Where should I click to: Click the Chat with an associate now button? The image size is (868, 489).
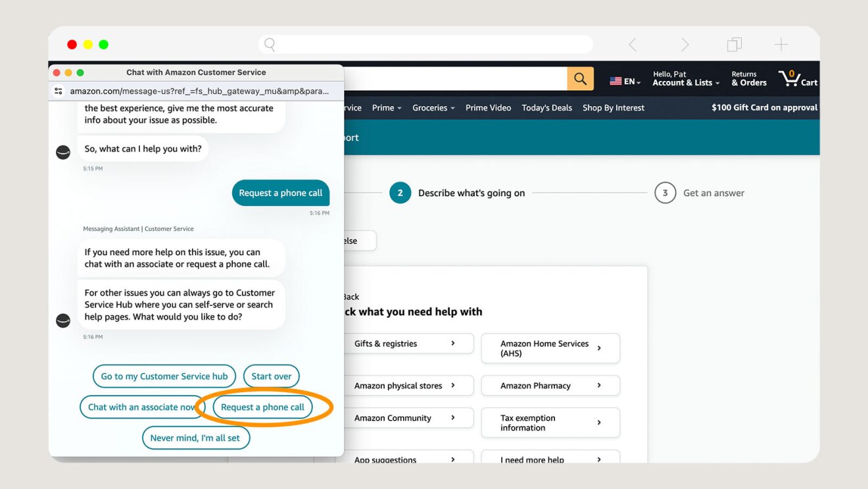141,407
